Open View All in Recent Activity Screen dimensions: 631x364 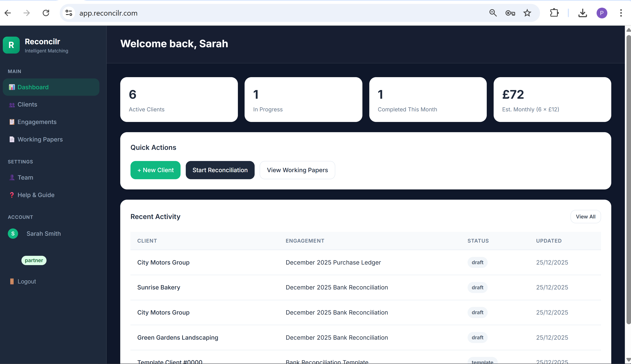click(x=586, y=217)
